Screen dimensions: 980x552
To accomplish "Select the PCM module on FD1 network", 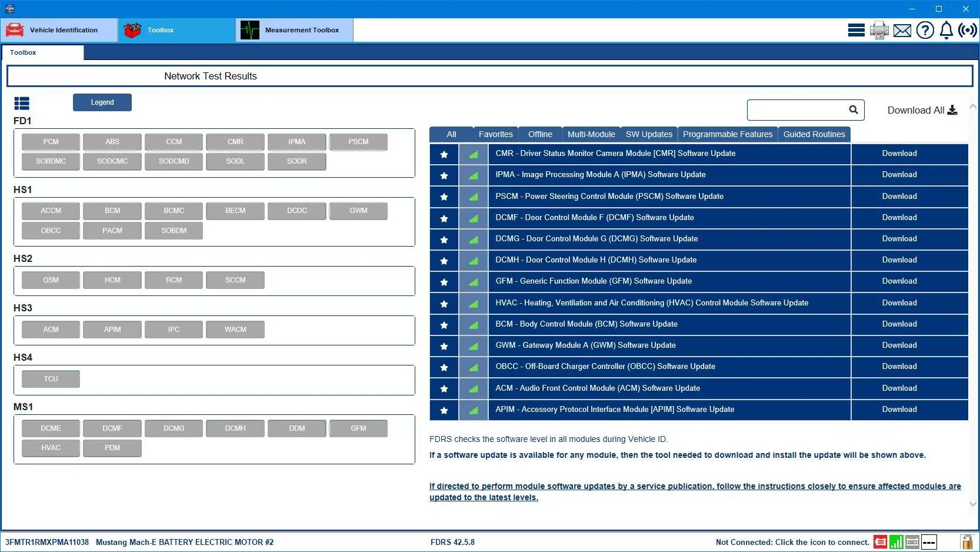I will point(51,142).
